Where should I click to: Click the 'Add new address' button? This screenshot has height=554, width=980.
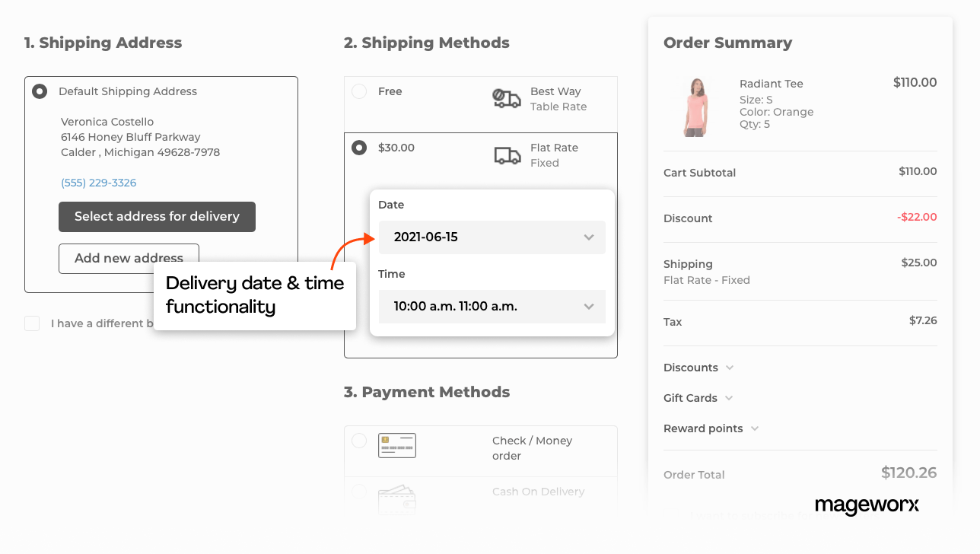click(x=129, y=258)
